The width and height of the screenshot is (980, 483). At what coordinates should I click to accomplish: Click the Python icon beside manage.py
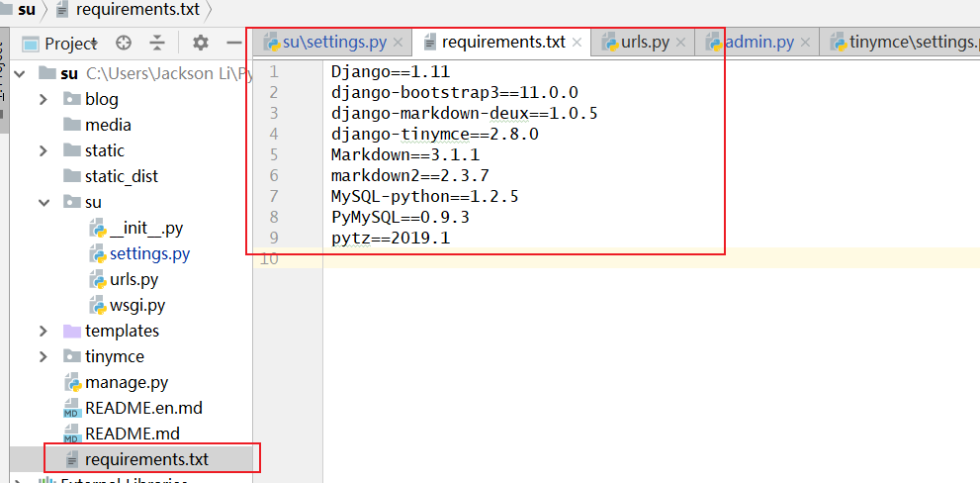click(72, 383)
